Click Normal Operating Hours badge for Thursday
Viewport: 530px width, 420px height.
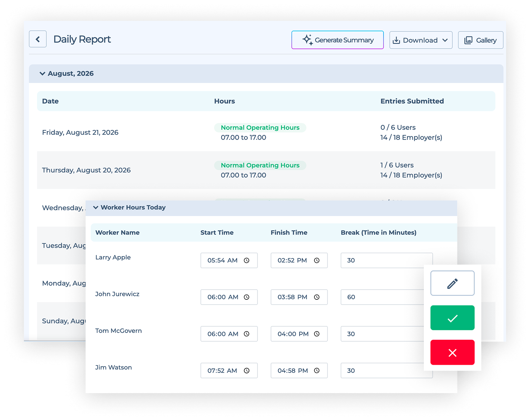(260, 165)
